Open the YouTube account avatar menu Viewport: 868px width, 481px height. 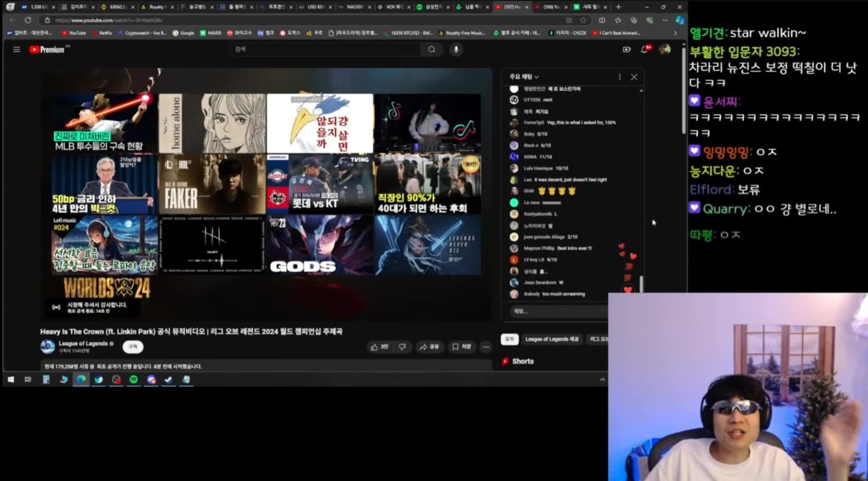(x=665, y=49)
